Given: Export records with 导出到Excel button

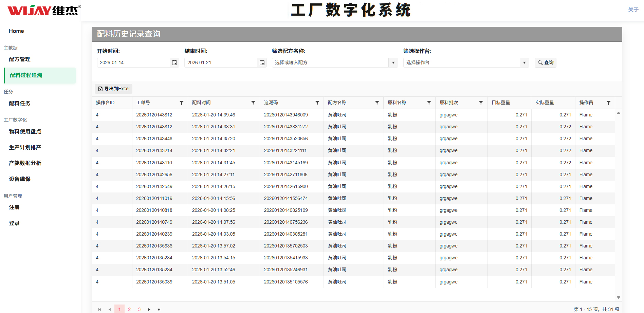Looking at the screenshot, I should (x=113, y=89).
